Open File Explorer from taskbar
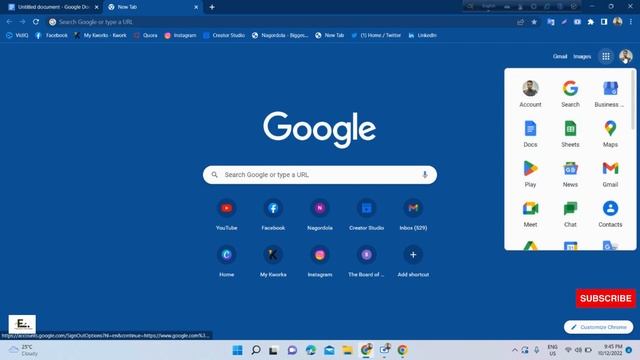This screenshot has width=640, height=360. tap(347, 350)
